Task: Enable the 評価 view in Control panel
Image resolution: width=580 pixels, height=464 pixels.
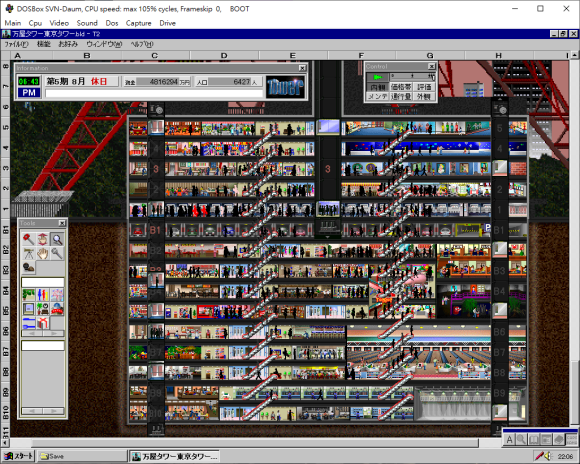Action: point(424,87)
